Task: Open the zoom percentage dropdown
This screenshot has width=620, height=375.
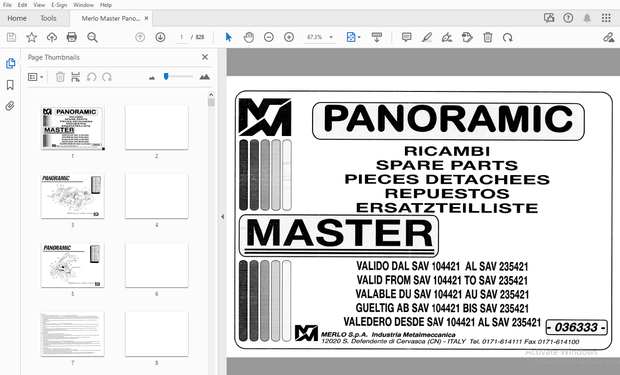Action: tap(331, 37)
